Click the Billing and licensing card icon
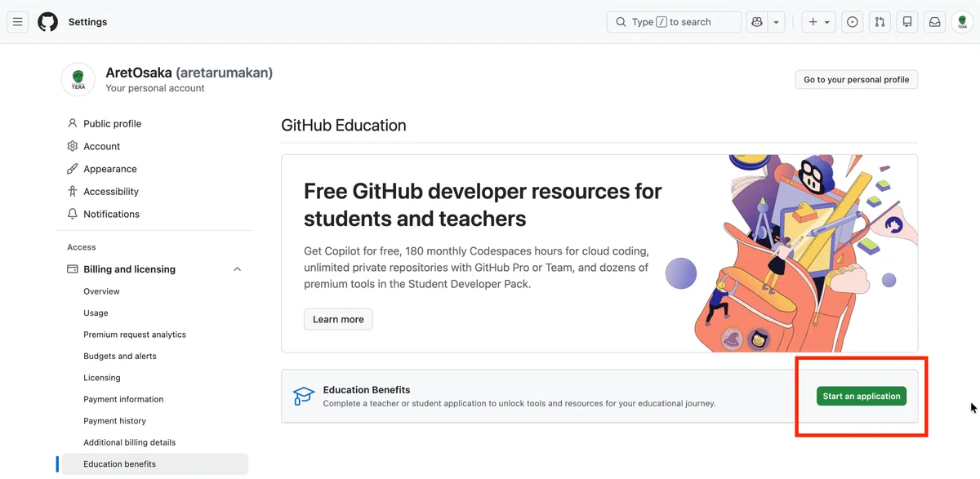 tap(73, 269)
